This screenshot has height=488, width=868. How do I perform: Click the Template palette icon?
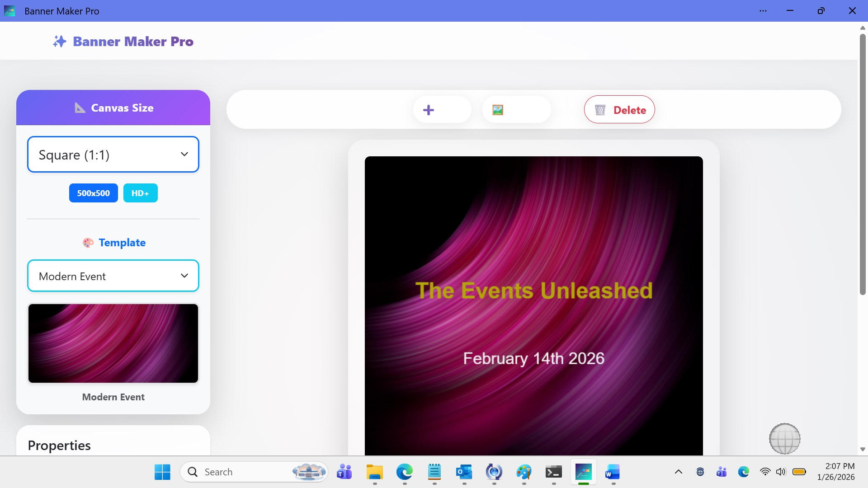88,243
